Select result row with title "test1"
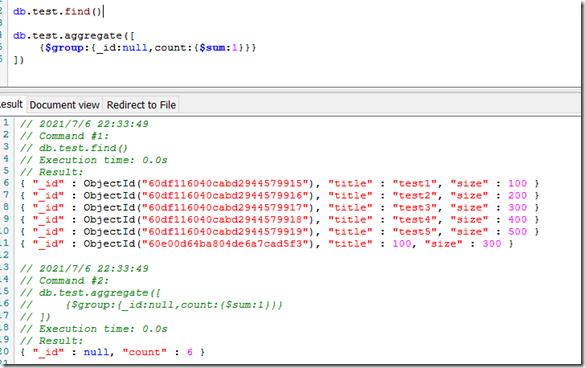The image size is (585, 368). point(280,184)
